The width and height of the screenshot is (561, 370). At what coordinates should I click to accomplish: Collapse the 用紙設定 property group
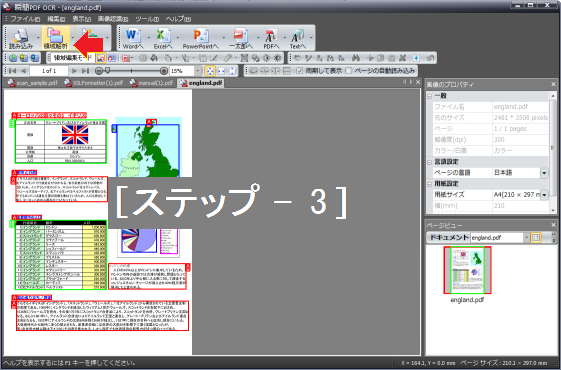click(x=430, y=184)
